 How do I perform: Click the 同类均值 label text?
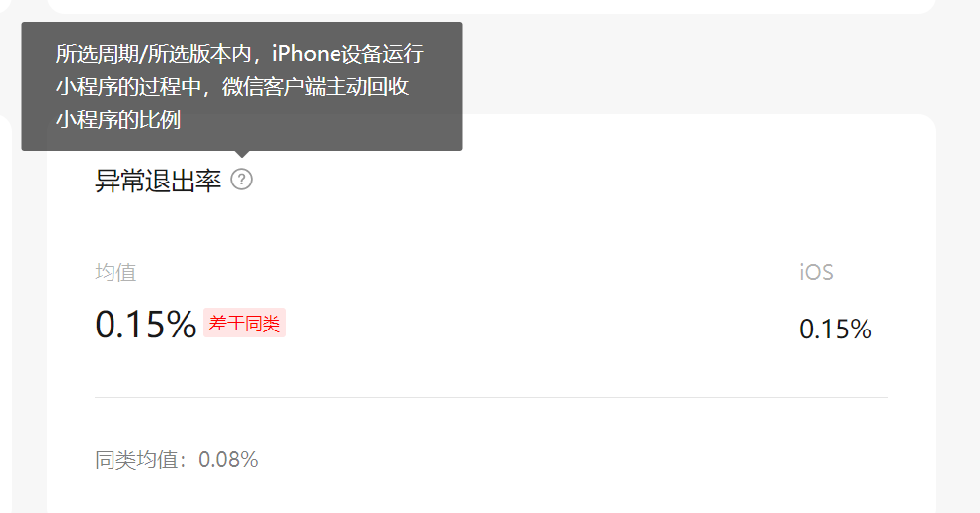pyautogui.click(x=140, y=460)
